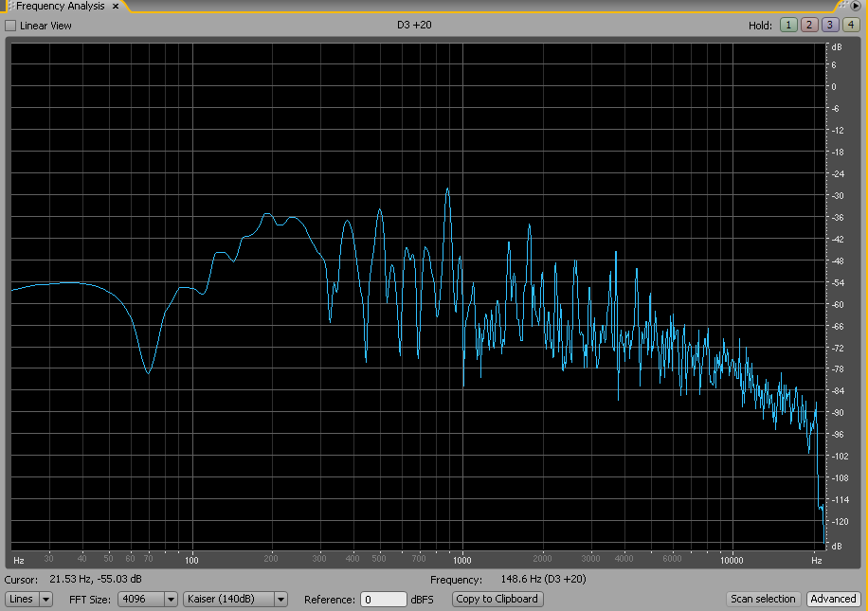Click the Scan selection button
This screenshot has height=611, width=868.
click(763, 599)
